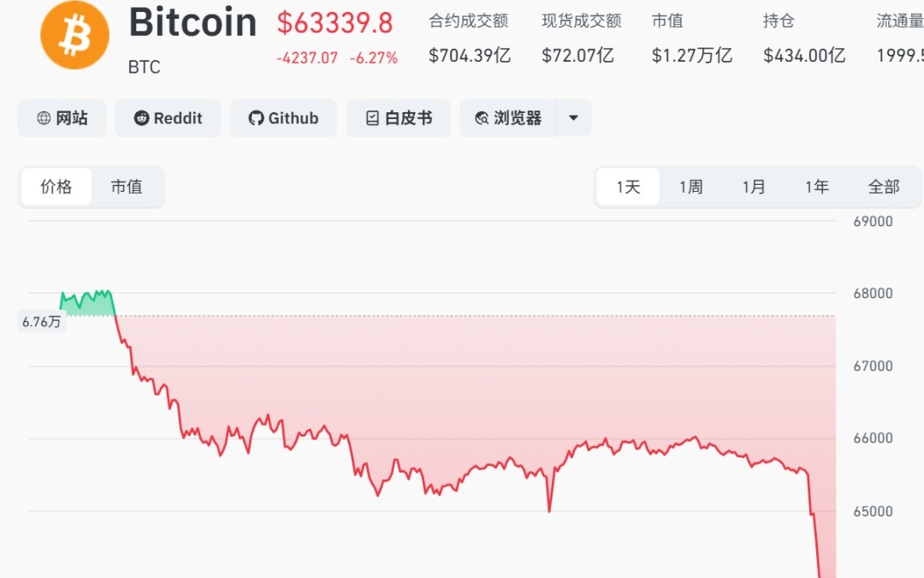The width and height of the screenshot is (924, 578).
Task: Click the 白皮书 whitepaper document icon
Action: (371, 118)
